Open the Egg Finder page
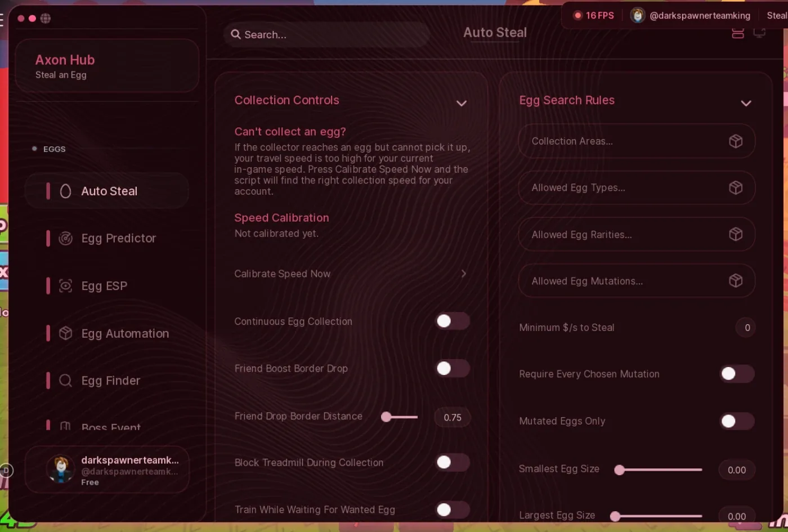The height and width of the screenshot is (532, 788). [x=107, y=381]
